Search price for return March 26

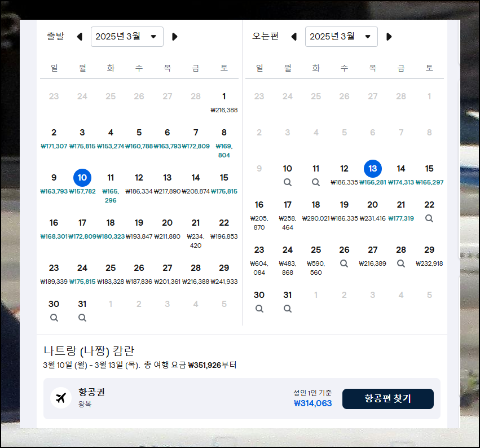coord(344,263)
